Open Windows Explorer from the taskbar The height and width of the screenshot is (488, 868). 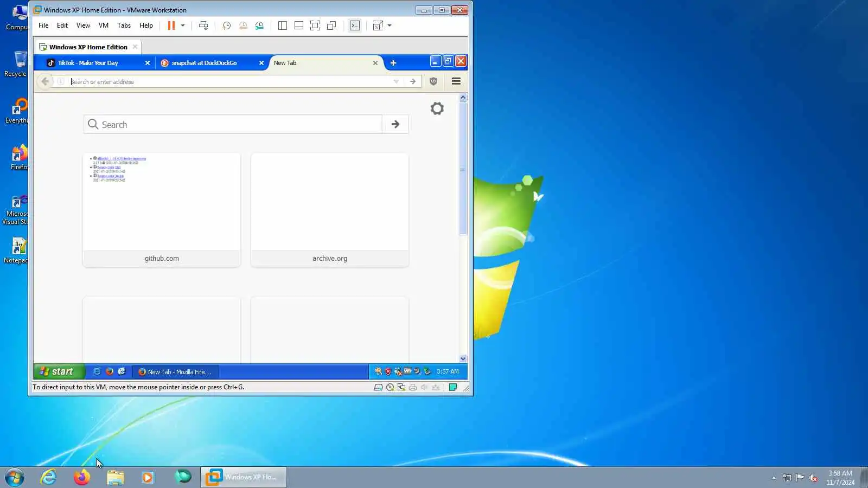(115, 477)
